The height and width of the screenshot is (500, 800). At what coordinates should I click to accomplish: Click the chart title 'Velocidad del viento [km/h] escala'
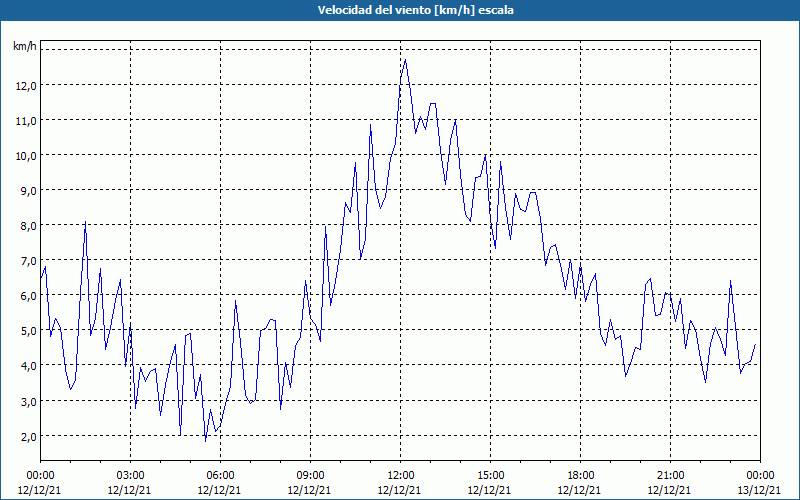[415, 10]
